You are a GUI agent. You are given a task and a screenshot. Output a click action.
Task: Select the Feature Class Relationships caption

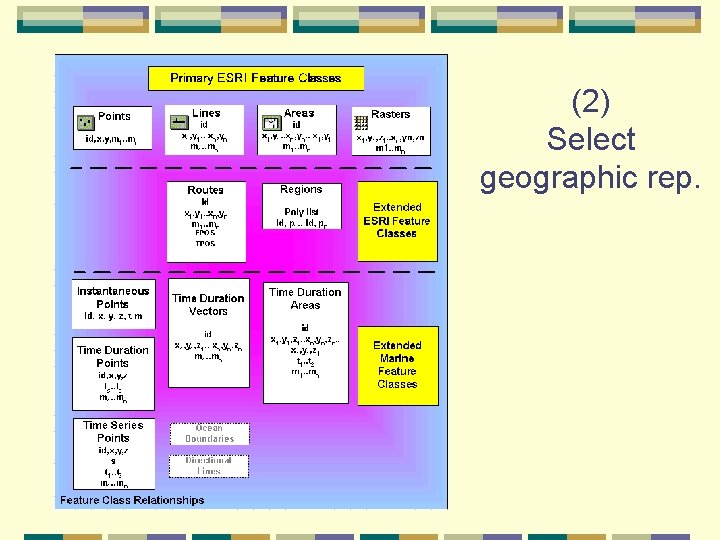coord(132,500)
